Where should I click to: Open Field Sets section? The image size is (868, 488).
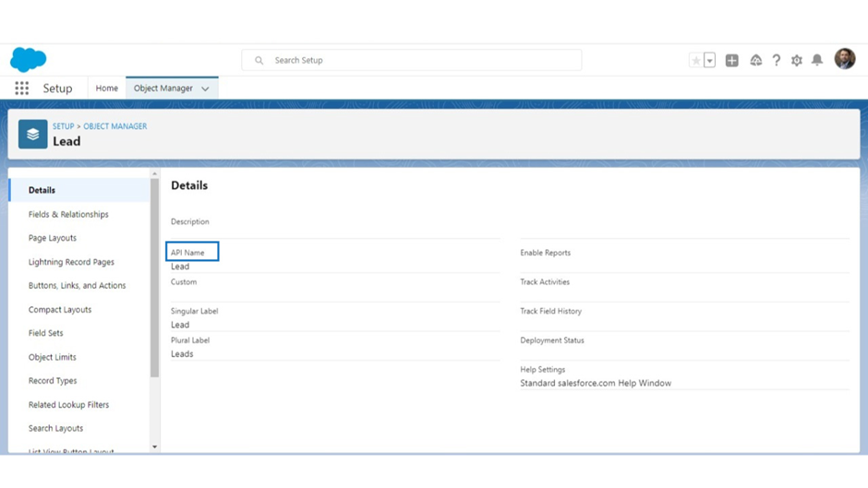tap(46, 333)
